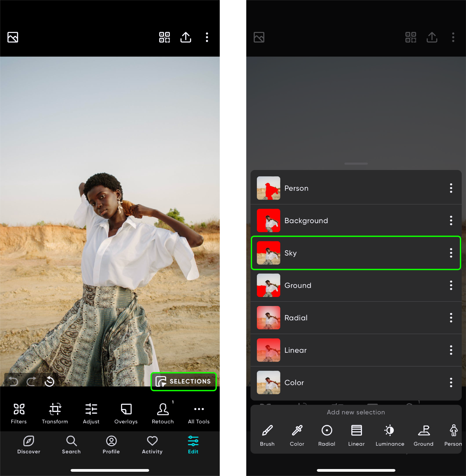Add a new Brush selection

pos(267,436)
